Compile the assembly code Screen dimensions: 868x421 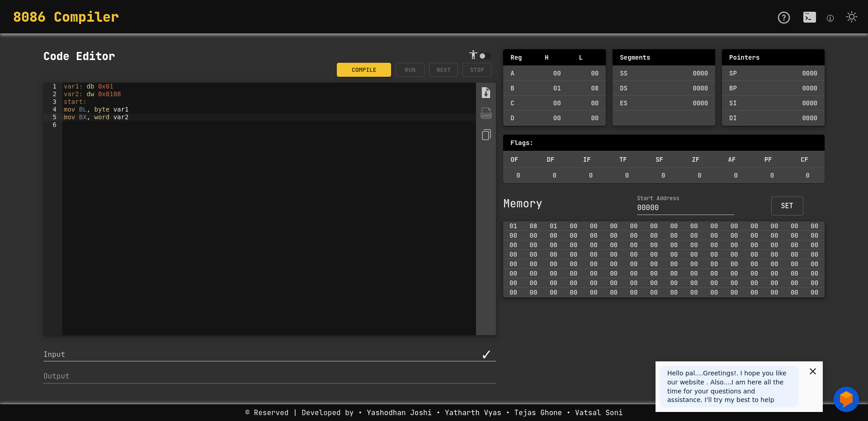[363, 70]
